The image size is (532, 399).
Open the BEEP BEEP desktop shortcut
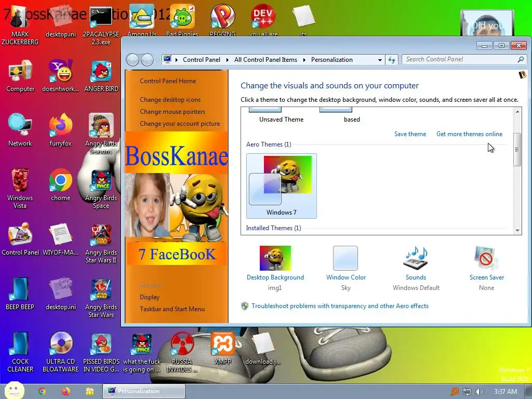tap(20, 294)
